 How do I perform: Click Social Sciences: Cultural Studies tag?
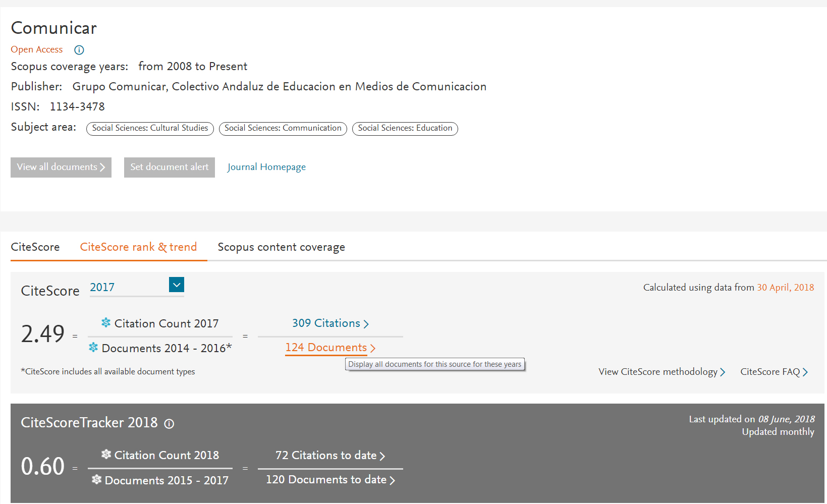coord(150,129)
